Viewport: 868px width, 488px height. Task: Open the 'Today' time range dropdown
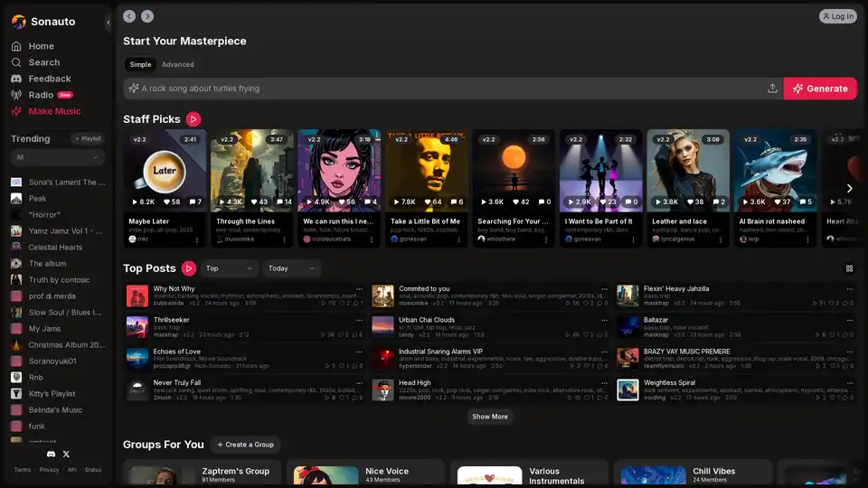(x=291, y=268)
